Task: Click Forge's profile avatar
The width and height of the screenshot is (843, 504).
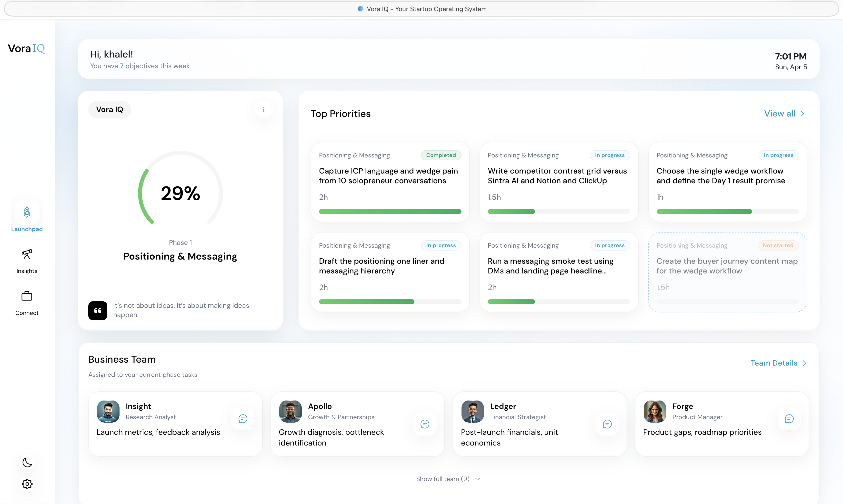Action: click(655, 411)
